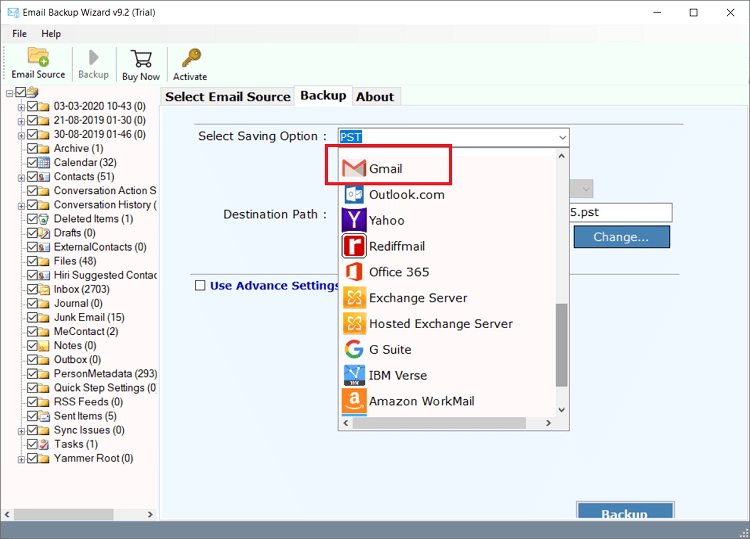Open the File menu
This screenshot has height=539, width=750.
click(x=20, y=33)
